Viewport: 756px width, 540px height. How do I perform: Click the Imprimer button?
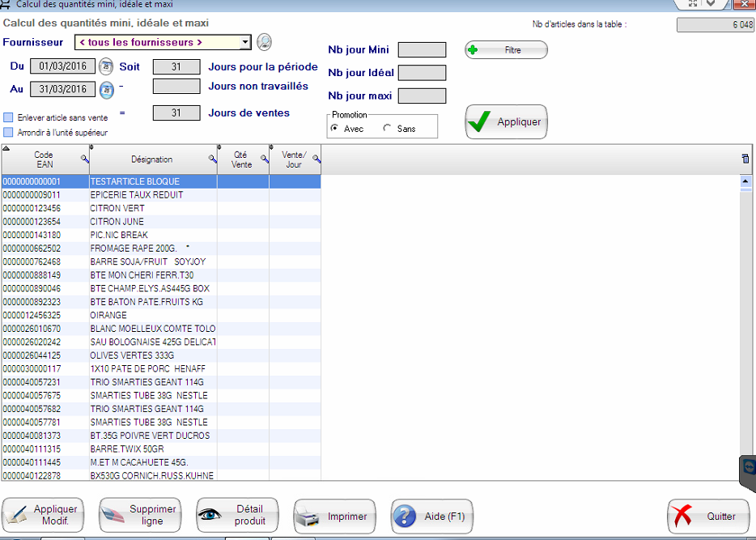coord(333,516)
